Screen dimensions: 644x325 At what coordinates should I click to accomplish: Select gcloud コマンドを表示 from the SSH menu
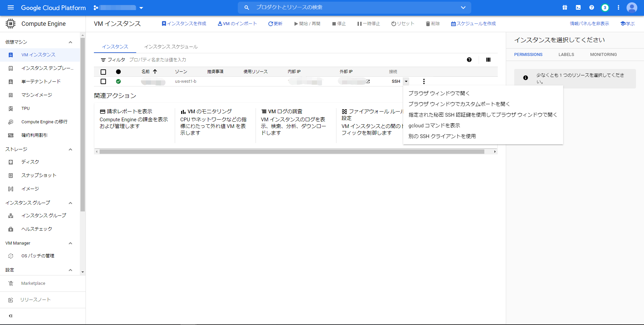point(434,125)
